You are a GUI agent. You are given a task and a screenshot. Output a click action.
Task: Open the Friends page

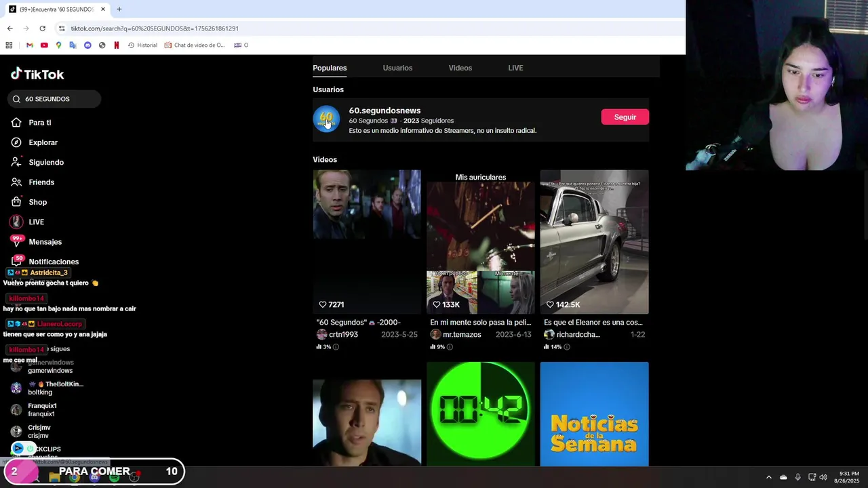[x=33, y=182]
